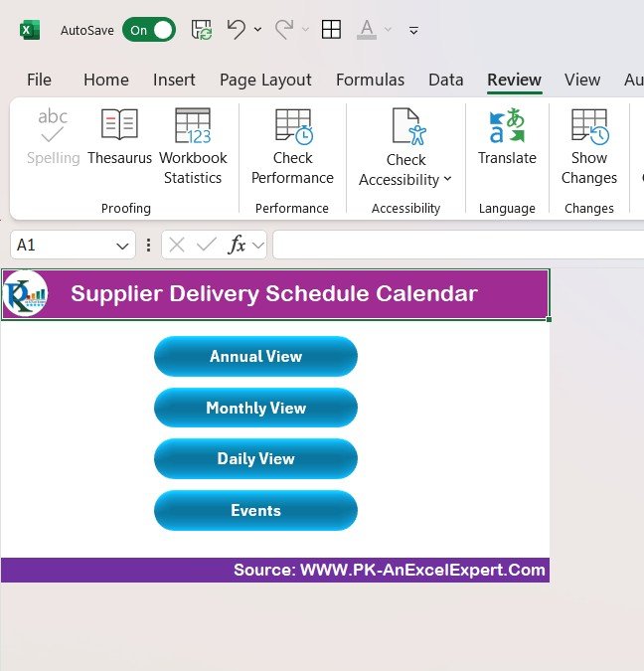
Task: Open Workbook Statistics
Action: click(193, 147)
